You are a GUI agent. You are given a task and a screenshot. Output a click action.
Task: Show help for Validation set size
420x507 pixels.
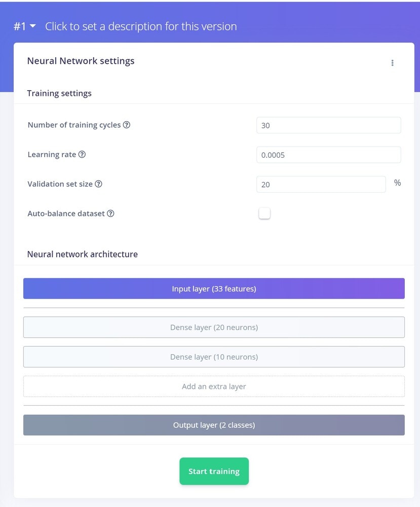point(98,184)
